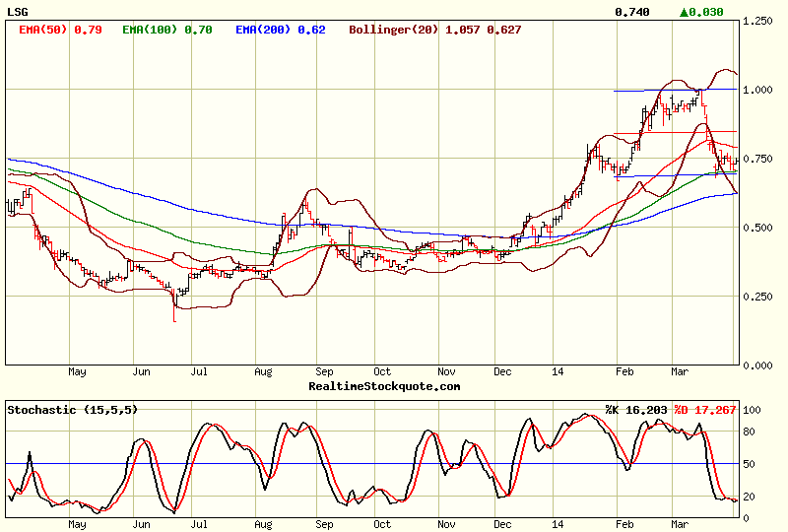
Task: Click the 100 level on Stochastic axis
Action: 752,410
